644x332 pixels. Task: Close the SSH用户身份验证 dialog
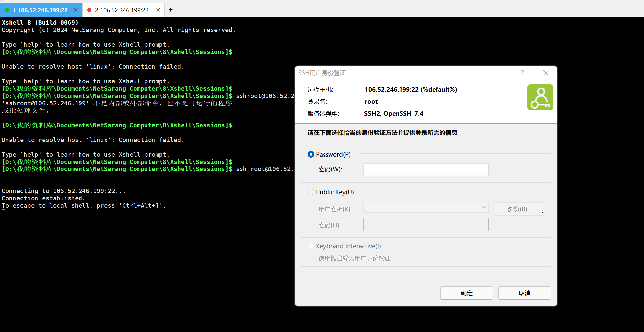(x=546, y=73)
